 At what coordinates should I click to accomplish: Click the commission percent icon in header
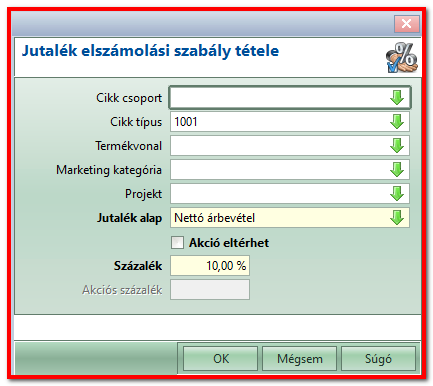coord(402,57)
